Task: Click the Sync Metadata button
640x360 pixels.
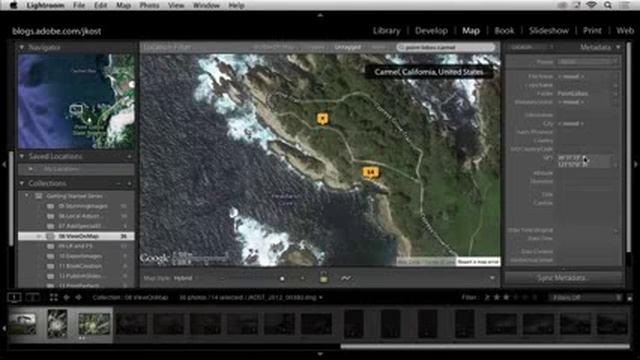Action: [563, 278]
